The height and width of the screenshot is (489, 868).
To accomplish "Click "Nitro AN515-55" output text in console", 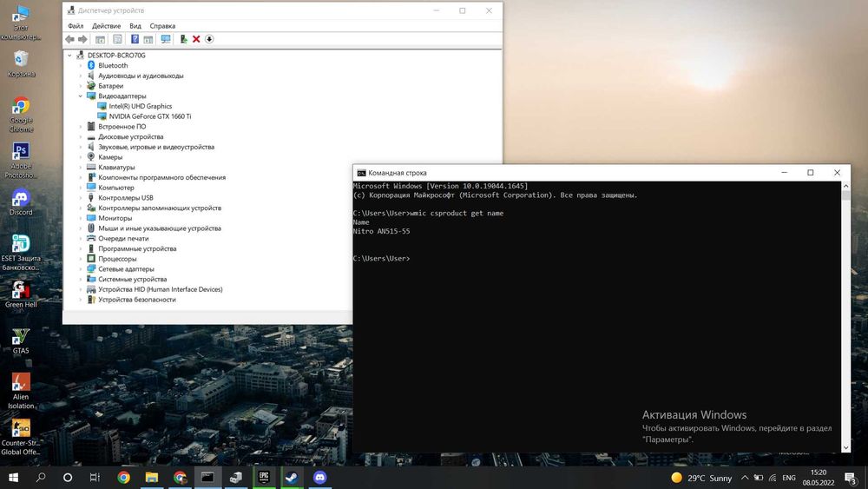I will [x=381, y=231].
